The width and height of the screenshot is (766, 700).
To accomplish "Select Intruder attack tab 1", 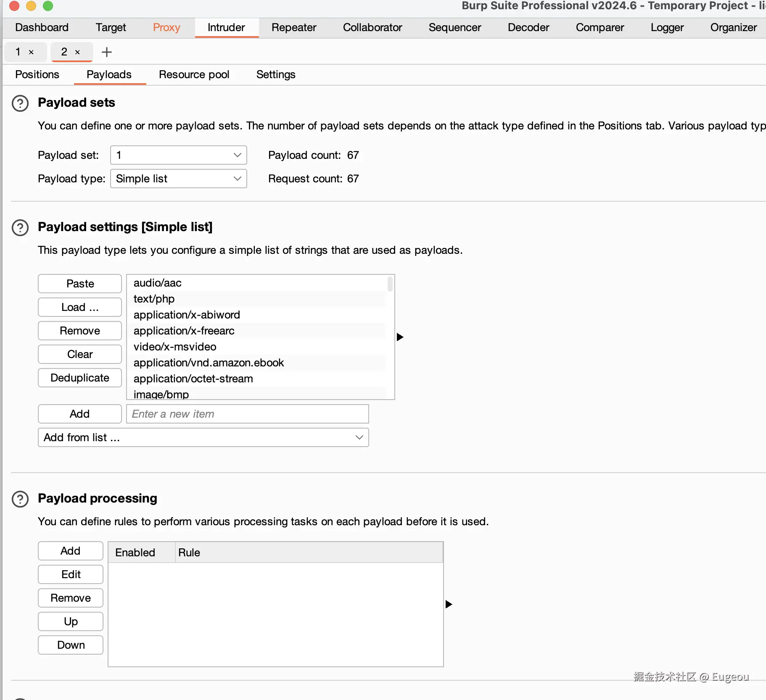I will 18,52.
